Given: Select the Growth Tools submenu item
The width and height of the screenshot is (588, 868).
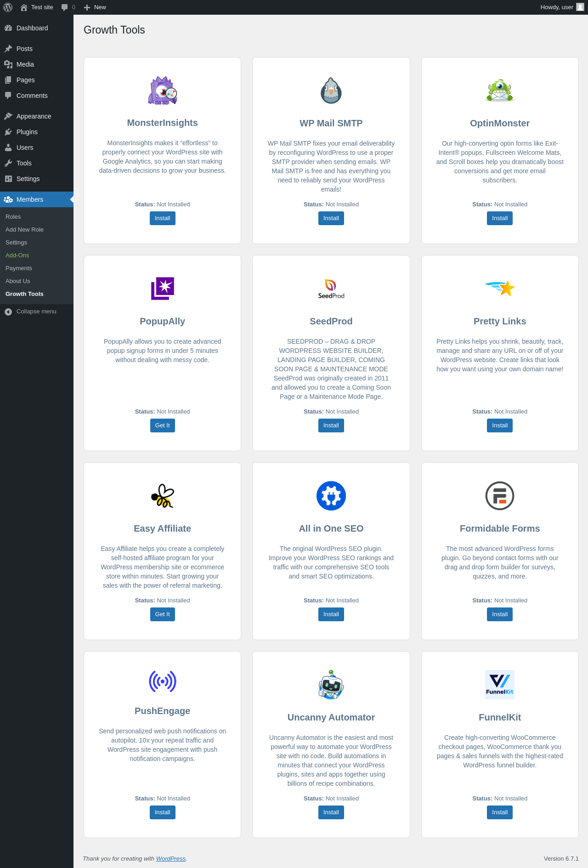Looking at the screenshot, I should pyautogui.click(x=37, y=294).
